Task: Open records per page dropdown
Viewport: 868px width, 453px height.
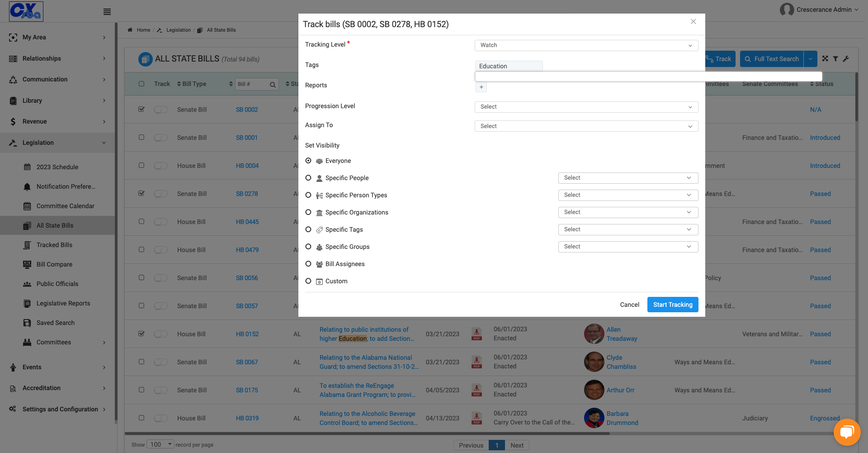Action: pyautogui.click(x=160, y=444)
